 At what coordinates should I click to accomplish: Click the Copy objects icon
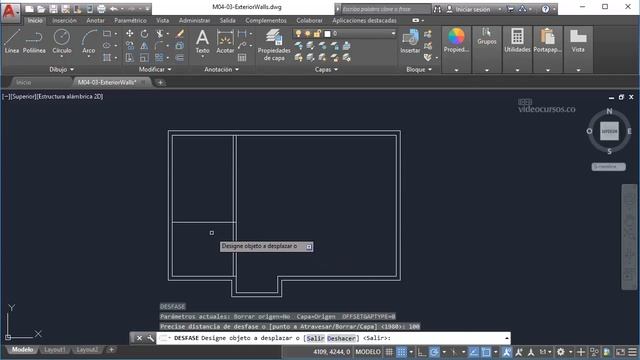click(x=129, y=46)
